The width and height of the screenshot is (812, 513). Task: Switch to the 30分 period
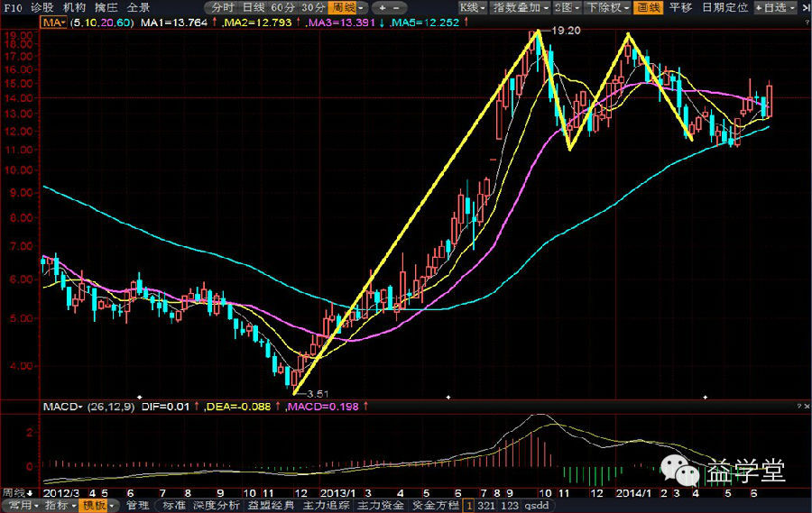[x=313, y=7]
